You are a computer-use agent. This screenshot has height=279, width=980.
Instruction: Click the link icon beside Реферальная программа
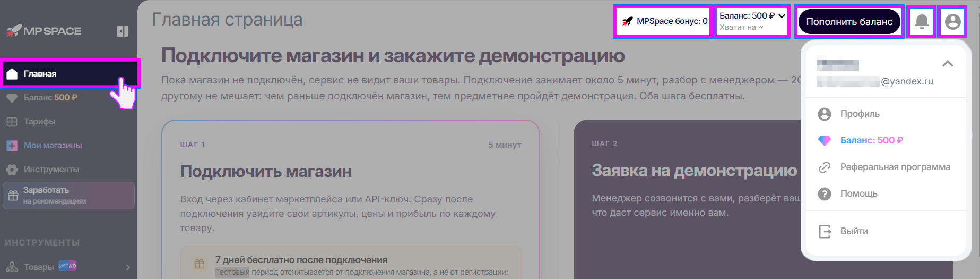825,167
